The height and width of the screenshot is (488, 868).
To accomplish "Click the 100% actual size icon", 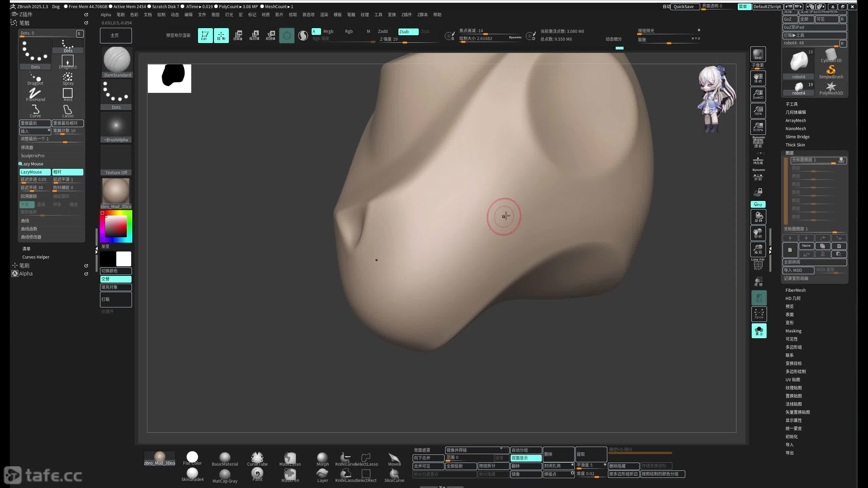I will tap(758, 110).
